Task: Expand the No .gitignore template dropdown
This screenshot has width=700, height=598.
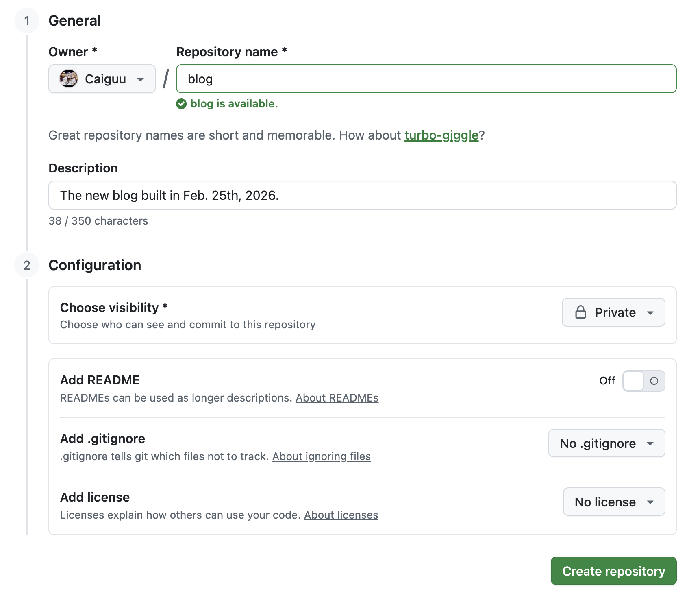Action: [x=606, y=443]
